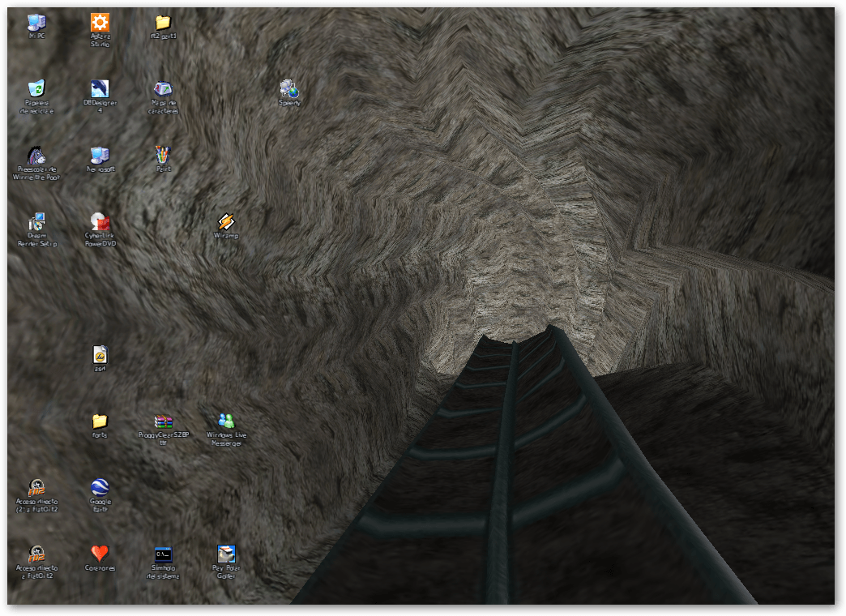This screenshot has height=616, width=846.
Task: Open the Papelera de reciclaje icon
Action: point(36,89)
